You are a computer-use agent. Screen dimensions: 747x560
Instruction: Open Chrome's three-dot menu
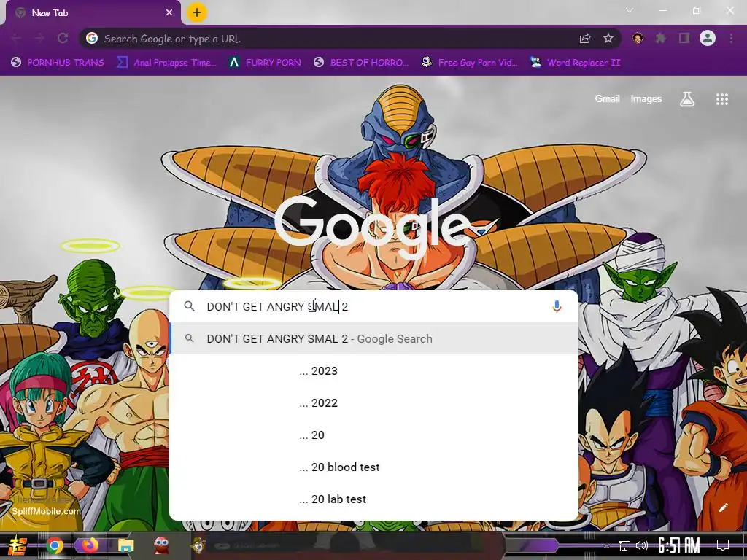731,38
